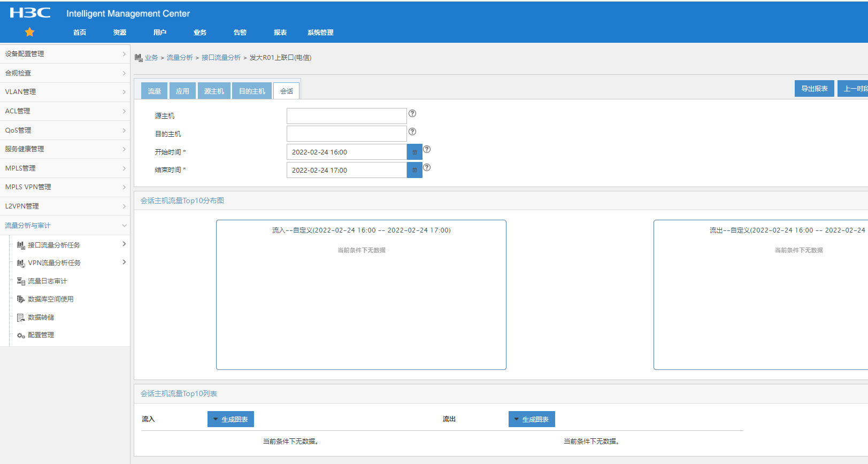This screenshot has height=464, width=868.
Task: Switch to the 目的主机 tab
Action: (252, 91)
